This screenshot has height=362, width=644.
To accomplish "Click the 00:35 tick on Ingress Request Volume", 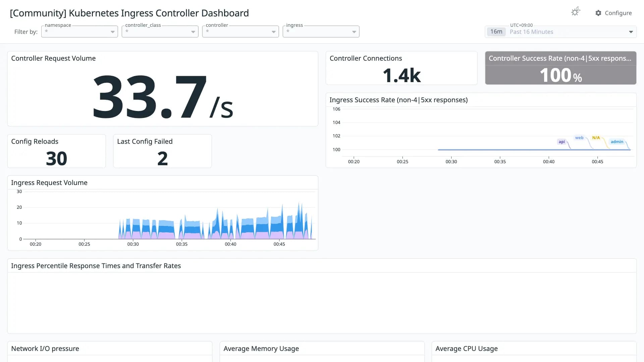I will 182,244.
